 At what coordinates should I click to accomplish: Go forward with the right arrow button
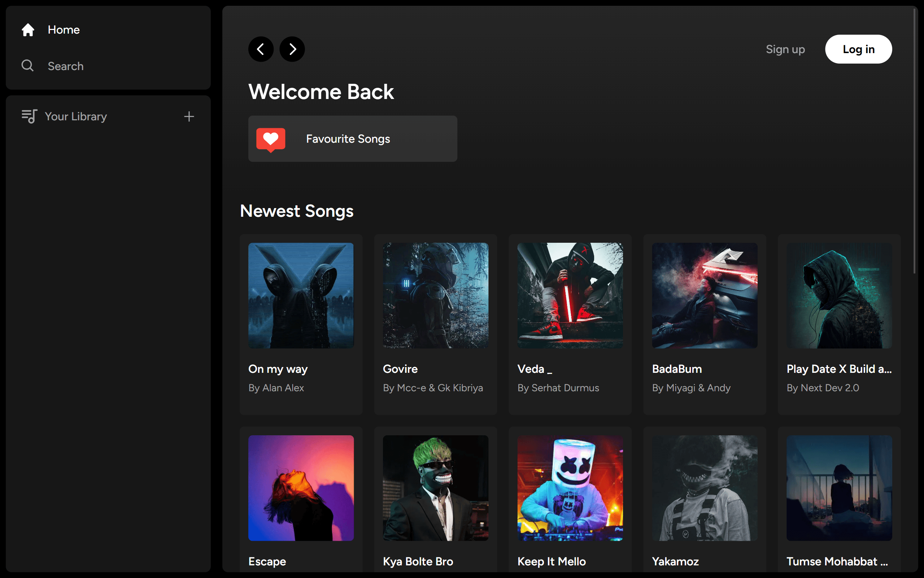coord(292,49)
